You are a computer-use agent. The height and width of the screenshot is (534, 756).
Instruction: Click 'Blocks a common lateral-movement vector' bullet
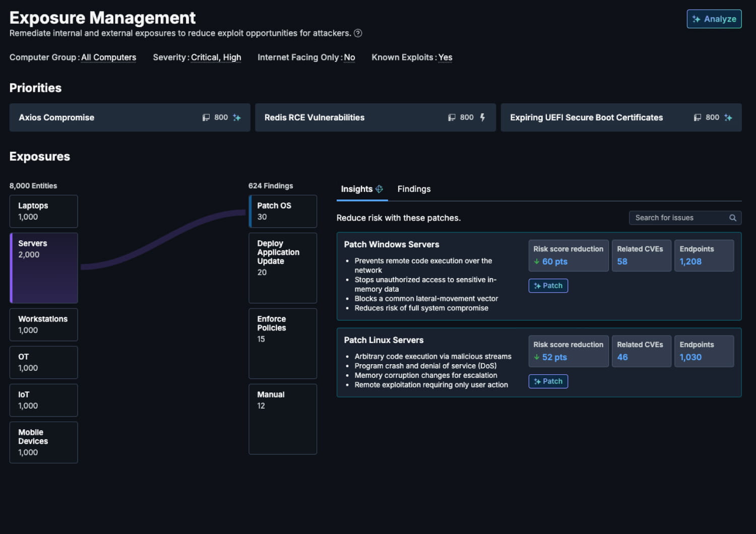pos(426,299)
